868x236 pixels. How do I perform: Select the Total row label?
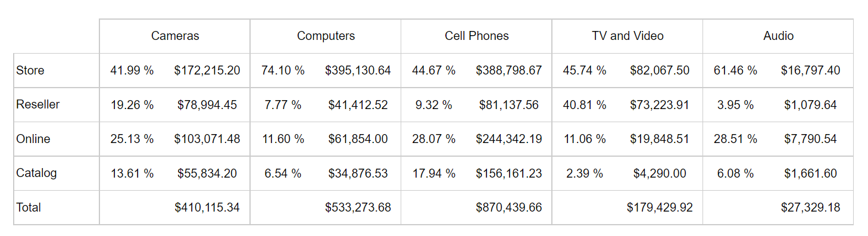(29, 207)
